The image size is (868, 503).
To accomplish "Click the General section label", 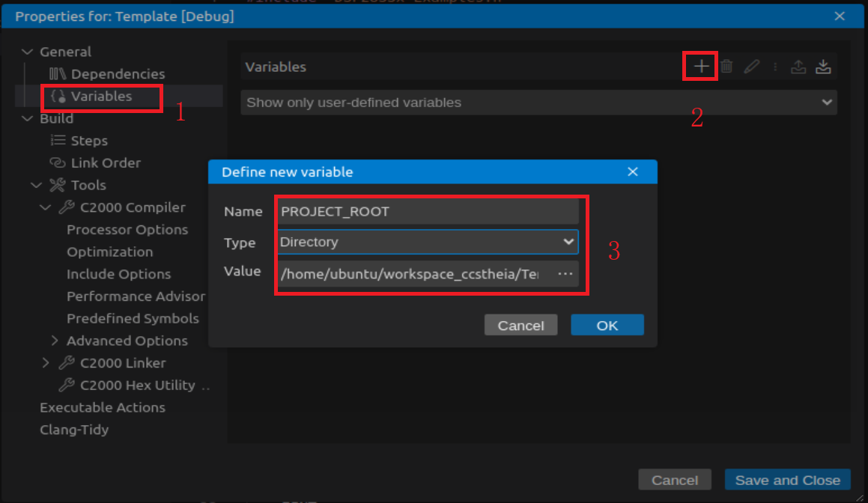I will click(65, 52).
